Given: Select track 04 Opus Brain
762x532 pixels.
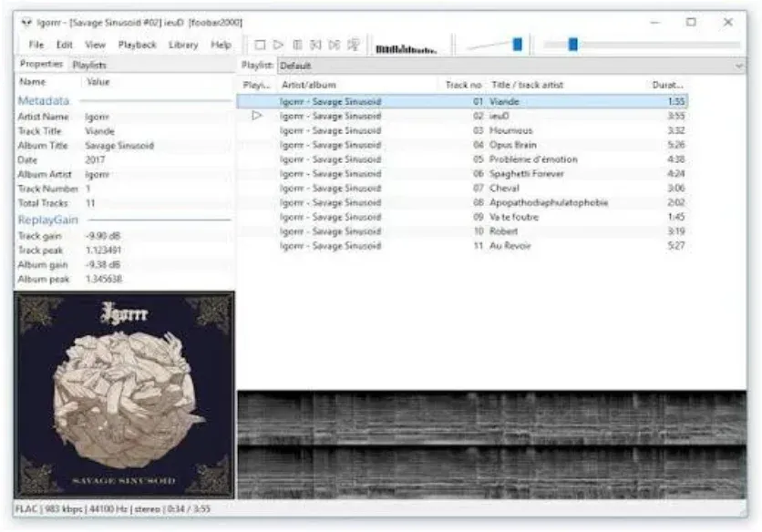Looking at the screenshot, I should [462, 145].
